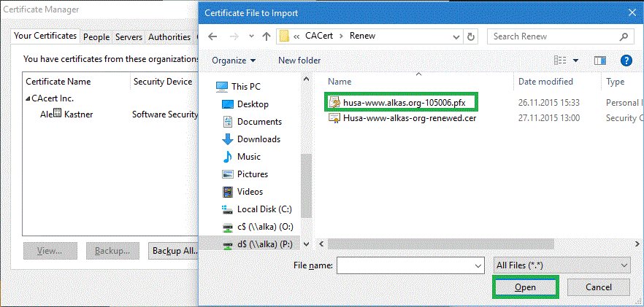Collapse the CAcert Inc. tree group
644x307 pixels.
[28, 98]
